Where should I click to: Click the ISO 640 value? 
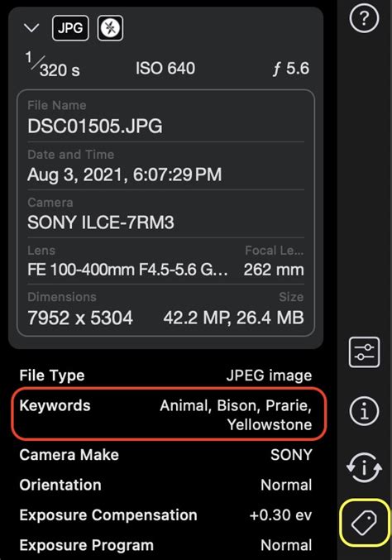[165, 68]
